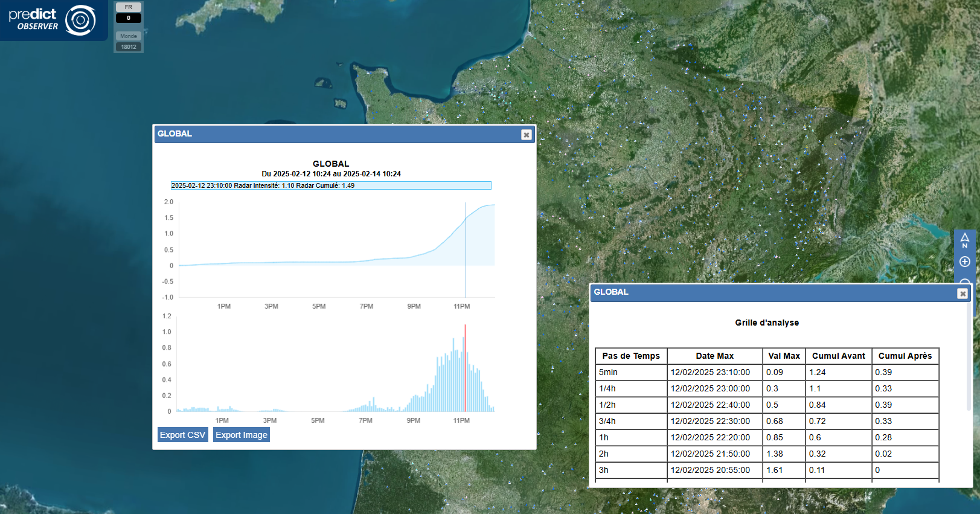Click the 18012 counter under Monde
The height and width of the screenshot is (514, 980).
tap(128, 47)
